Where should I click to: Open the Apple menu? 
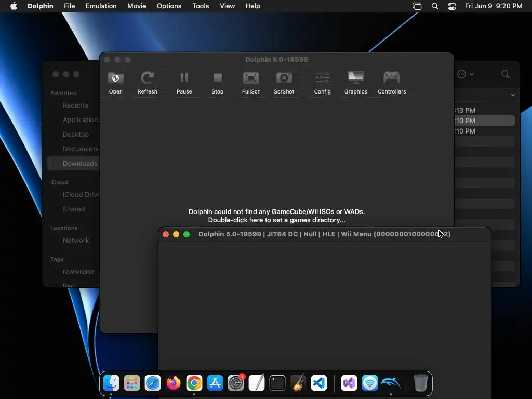click(14, 6)
